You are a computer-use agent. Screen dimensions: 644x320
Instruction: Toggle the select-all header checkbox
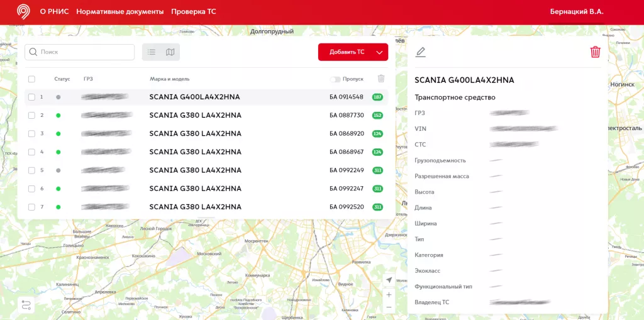click(31, 79)
